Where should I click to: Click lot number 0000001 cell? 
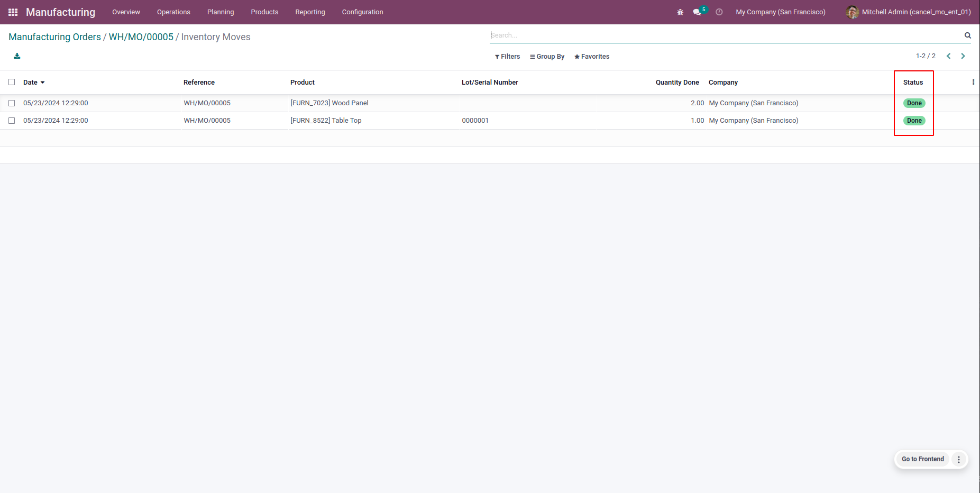coord(475,121)
